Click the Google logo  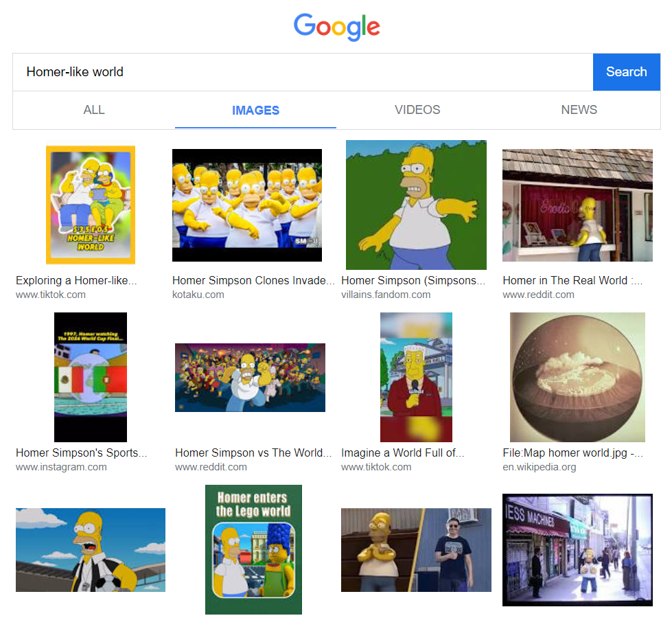(x=336, y=27)
